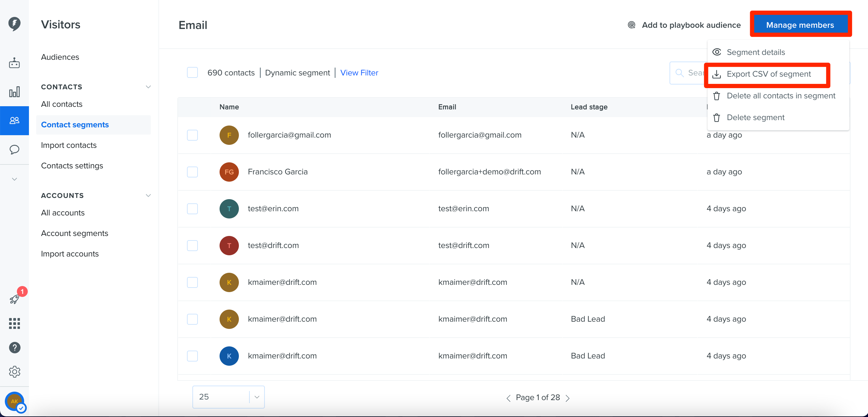The image size is (868, 417).
Task: Open the View Filter link
Action: click(x=359, y=73)
